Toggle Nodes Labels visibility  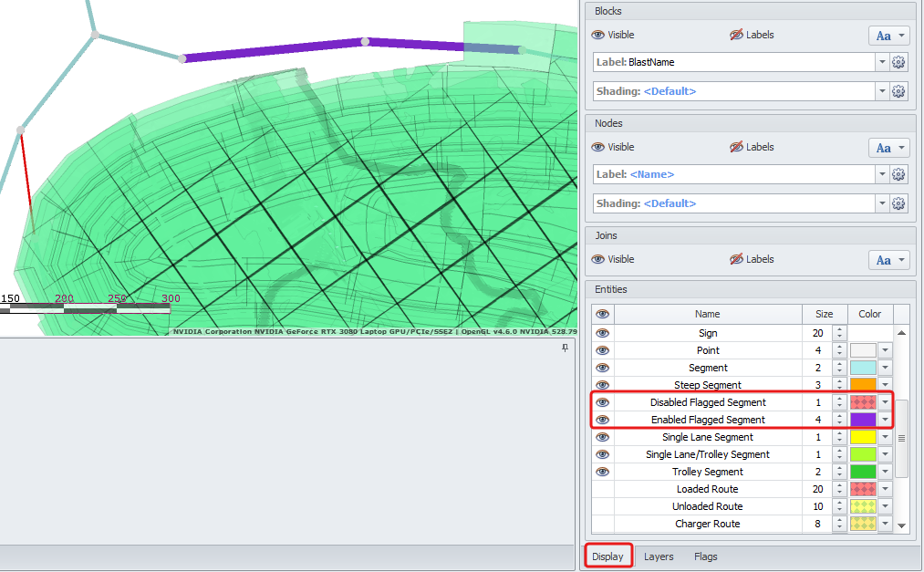[737, 147]
